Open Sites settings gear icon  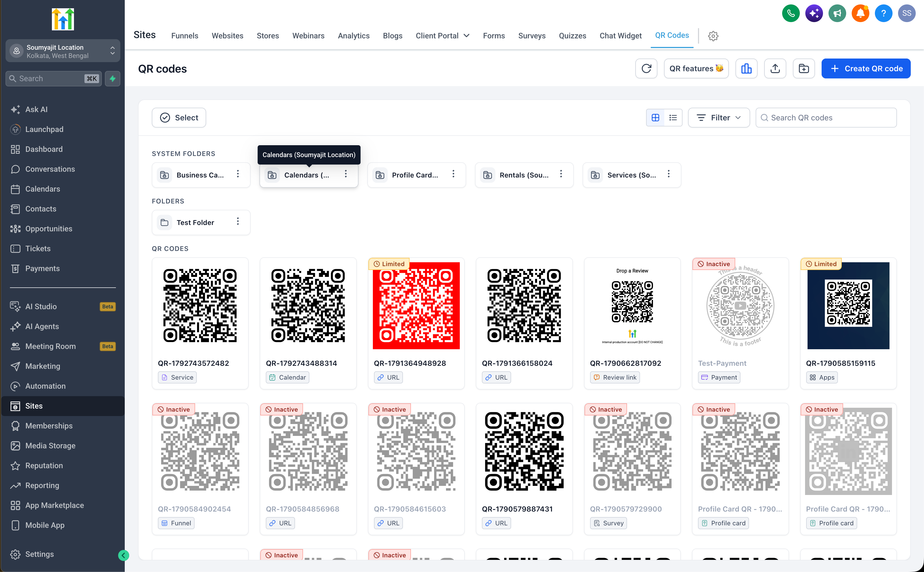point(713,36)
